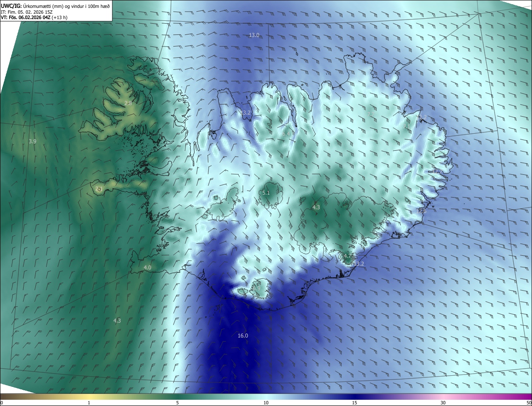The height and width of the screenshot is (406, 532).
Task: Click the 6.4 value in north Iceland
Action: click(286, 134)
